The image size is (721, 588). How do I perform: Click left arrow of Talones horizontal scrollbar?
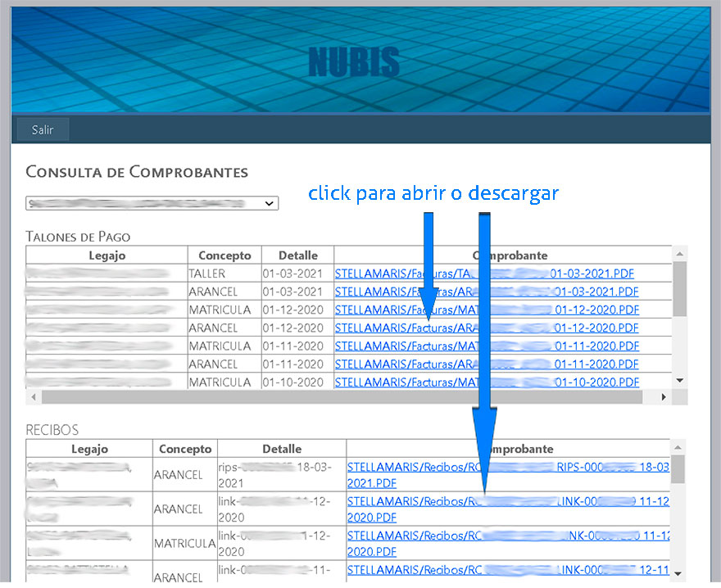pyautogui.click(x=33, y=396)
